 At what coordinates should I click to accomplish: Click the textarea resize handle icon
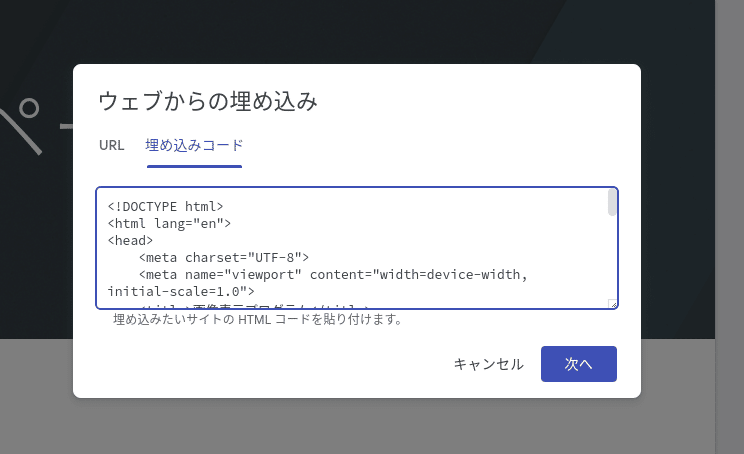pos(613,304)
